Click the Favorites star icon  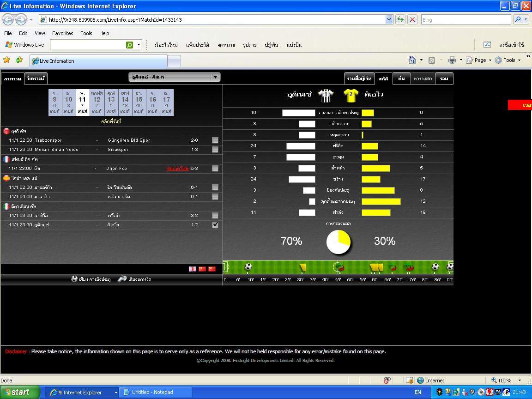point(6,60)
